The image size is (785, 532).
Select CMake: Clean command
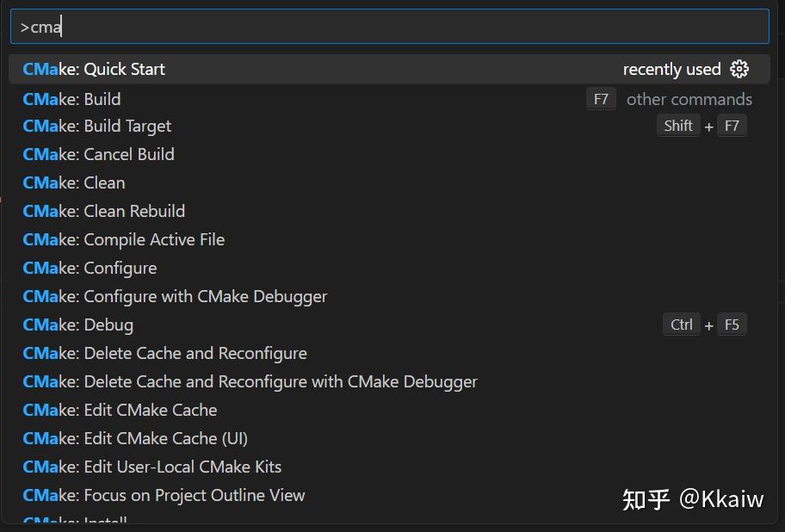(x=73, y=182)
